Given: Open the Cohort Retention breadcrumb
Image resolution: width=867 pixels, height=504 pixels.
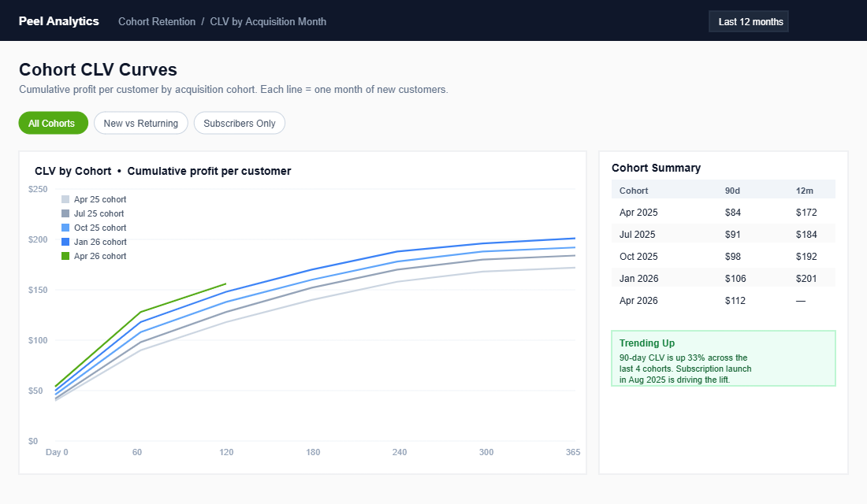Looking at the screenshot, I should [156, 21].
